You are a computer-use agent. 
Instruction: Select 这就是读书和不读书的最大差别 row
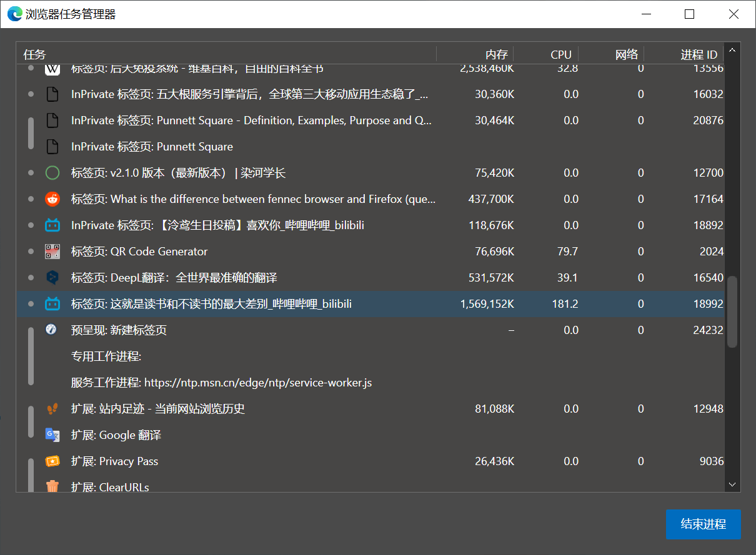point(371,304)
